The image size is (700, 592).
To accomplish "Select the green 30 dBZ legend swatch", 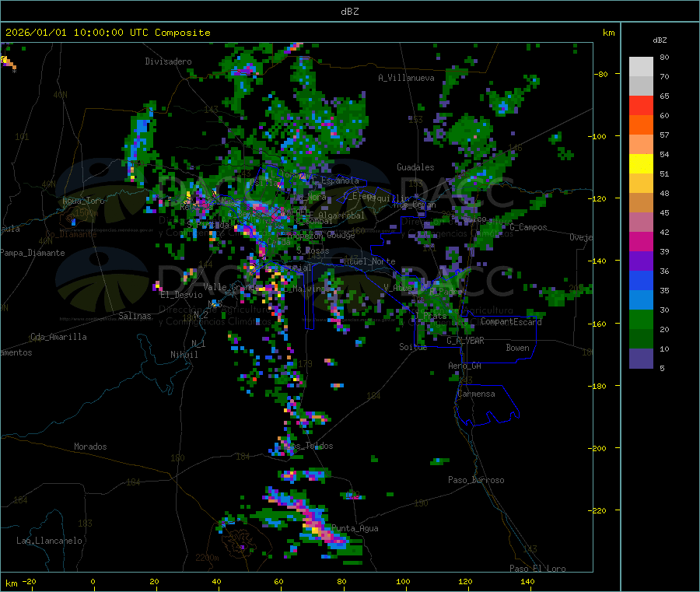I will point(641,319).
